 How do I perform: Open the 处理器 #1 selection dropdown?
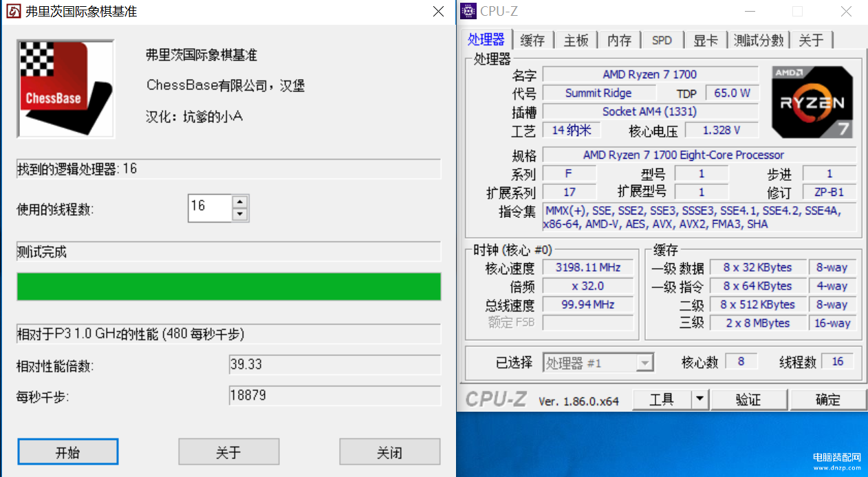coord(598,363)
